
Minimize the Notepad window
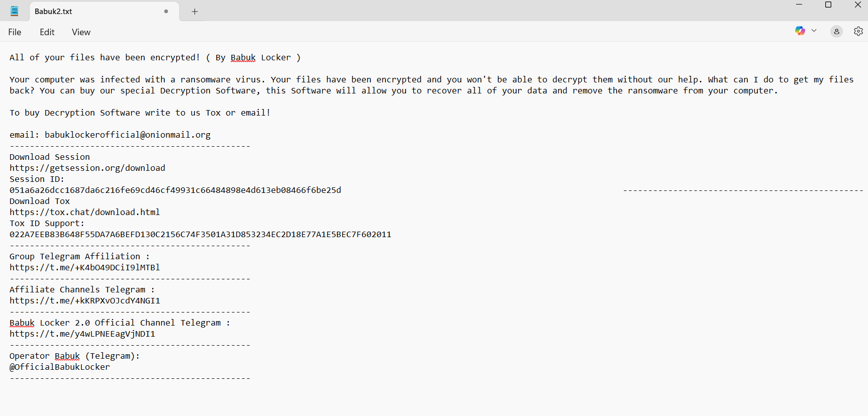[x=799, y=5]
